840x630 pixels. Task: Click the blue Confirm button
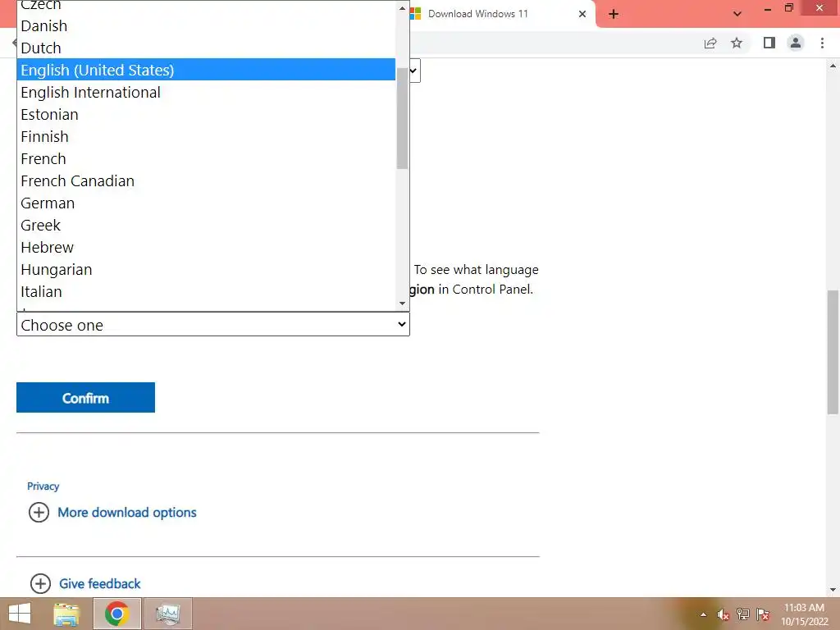tap(85, 398)
